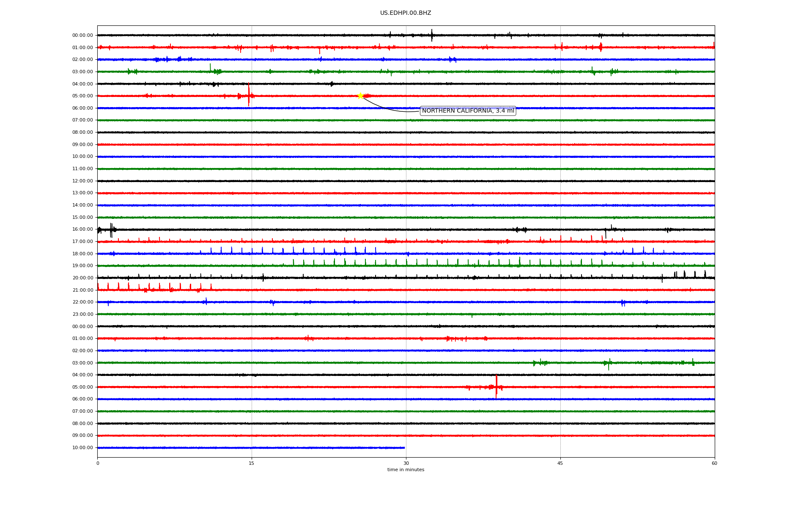Click the 19:00:00 row label

[x=82, y=266]
